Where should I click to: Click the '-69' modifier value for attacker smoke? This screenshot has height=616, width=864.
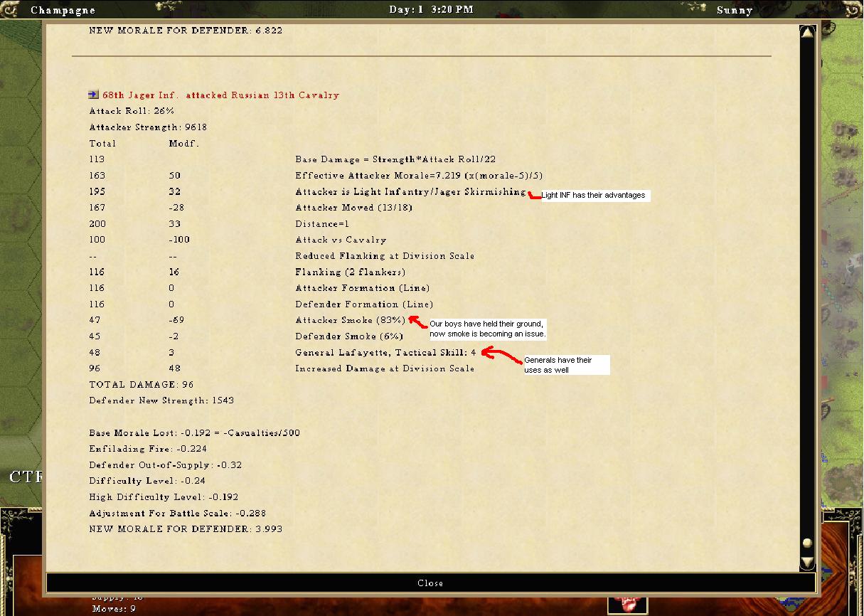[x=176, y=320]
